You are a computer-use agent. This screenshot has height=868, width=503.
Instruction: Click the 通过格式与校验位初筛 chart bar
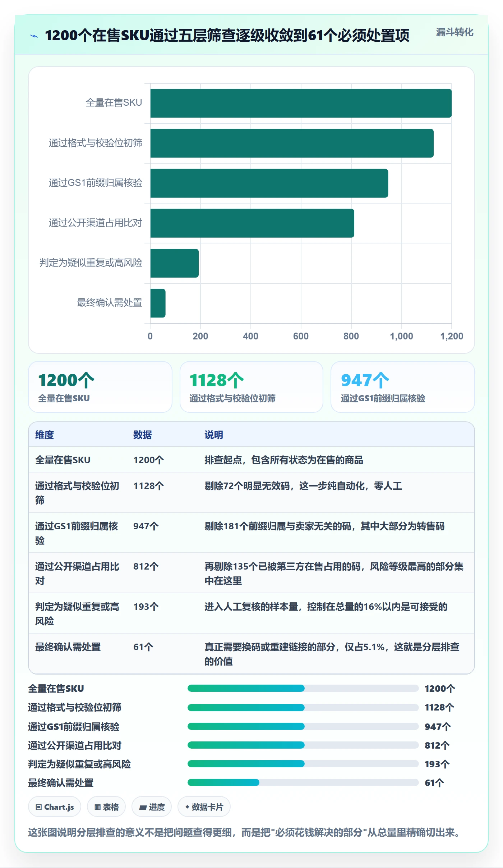[x=292, y=143]
